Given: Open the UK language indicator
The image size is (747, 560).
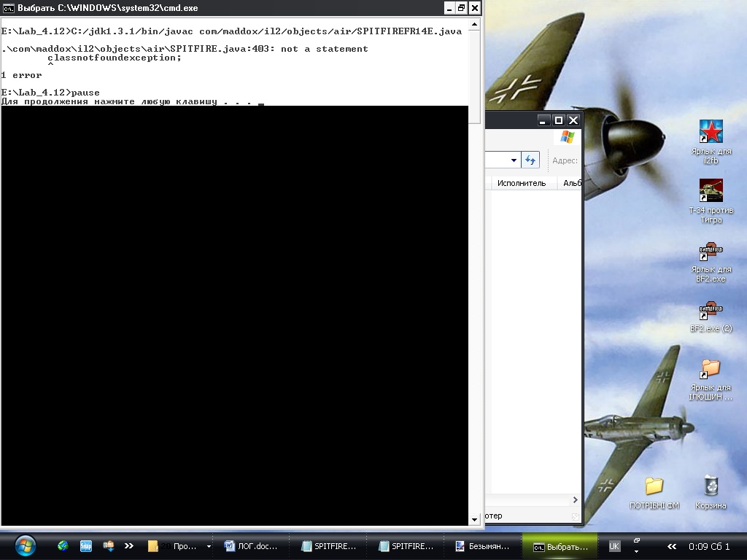Looking at the screenshot, I should [x=614, y=546].
